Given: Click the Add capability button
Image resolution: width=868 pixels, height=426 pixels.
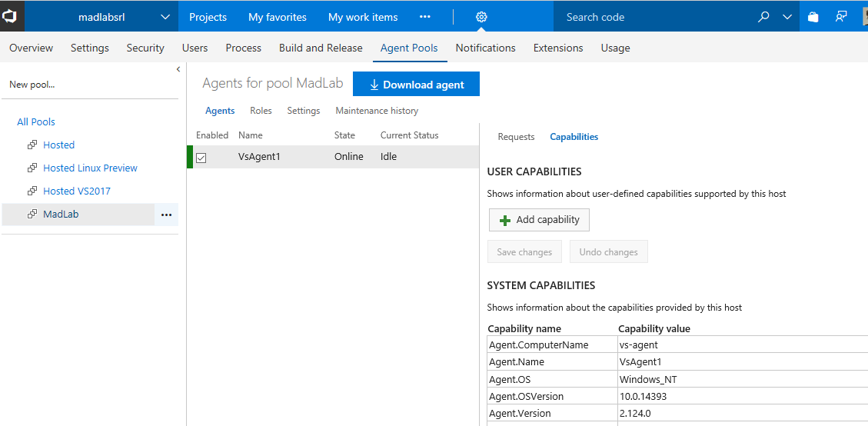Looking at the screenshot, I should click(x=539, y=220).
